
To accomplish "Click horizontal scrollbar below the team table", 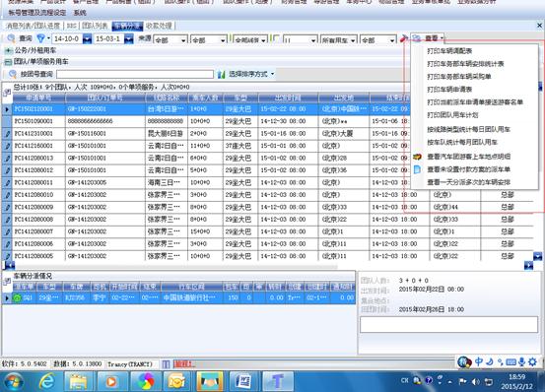I will pyautogui.click(x=175, y=266).
